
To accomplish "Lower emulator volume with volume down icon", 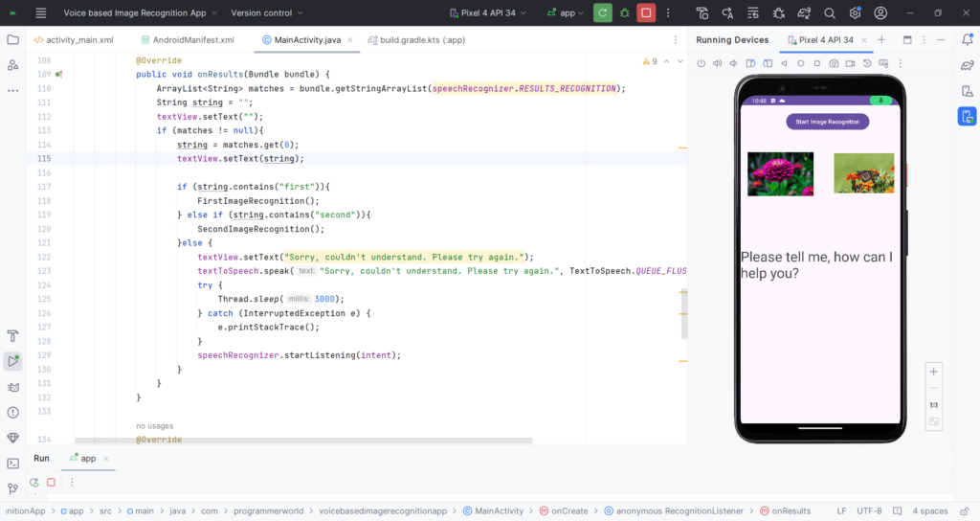I will tap(734, 63).
